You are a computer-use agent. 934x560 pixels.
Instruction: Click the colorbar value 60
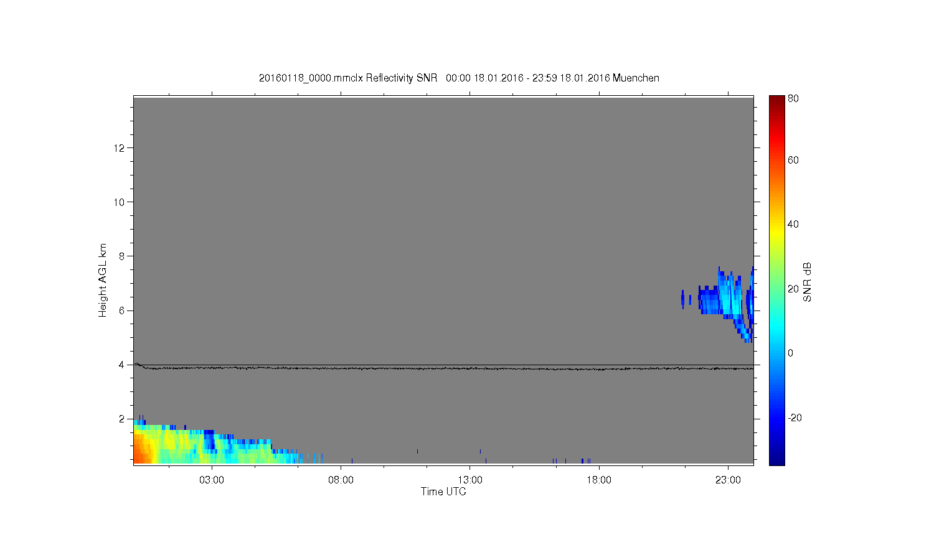click(x=793, y=161)
